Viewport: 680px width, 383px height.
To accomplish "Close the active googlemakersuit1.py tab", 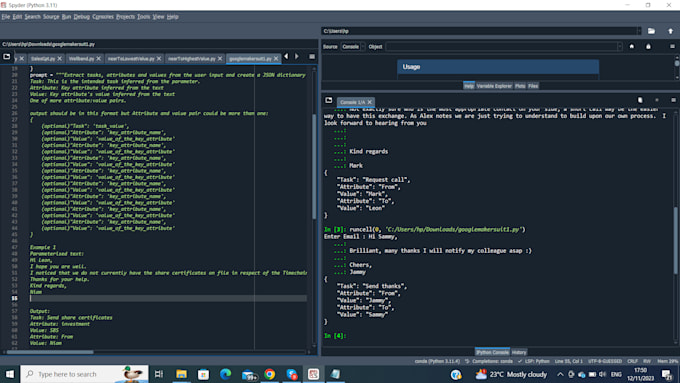I will point(276,59).
